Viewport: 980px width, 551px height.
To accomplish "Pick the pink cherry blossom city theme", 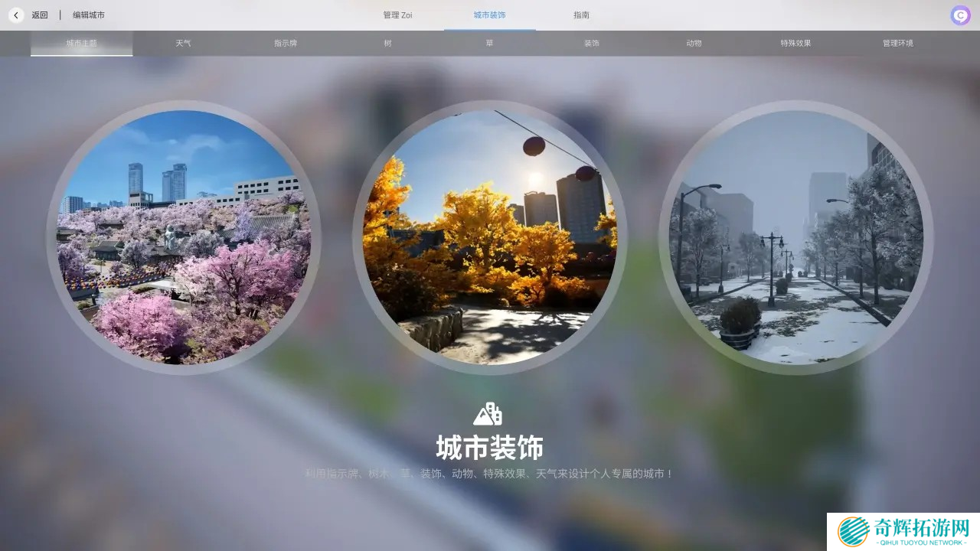I will (x=184, y=237).
